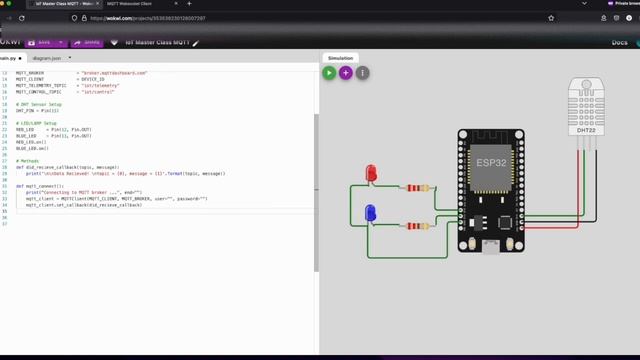Open the Docs link in the header
This screenshot has height=360, width=640.
coord(619,42)
